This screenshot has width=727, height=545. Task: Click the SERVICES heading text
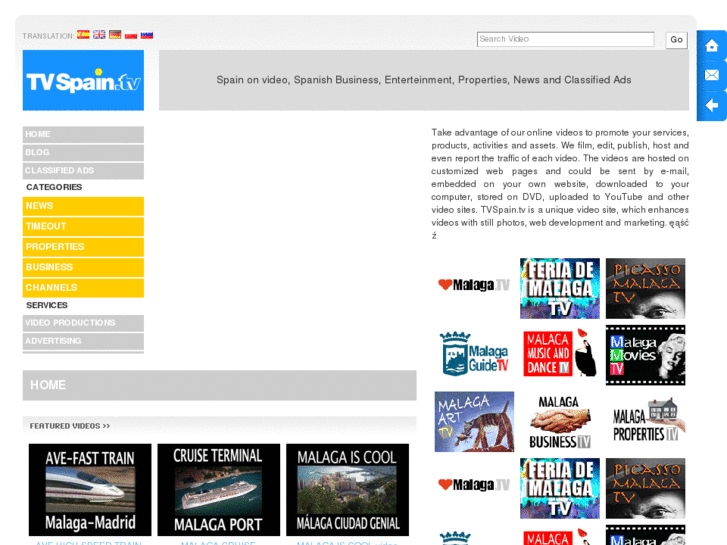click(x=47, y=305)
